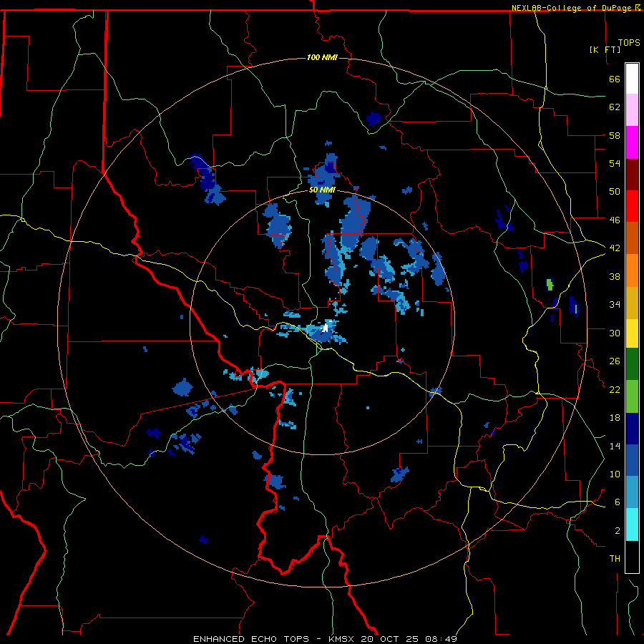This screenshot has width=644, height=644.
Task: Click the cyan swatch on the color scale
Action: pyautogui.click(x=632, y=525)
